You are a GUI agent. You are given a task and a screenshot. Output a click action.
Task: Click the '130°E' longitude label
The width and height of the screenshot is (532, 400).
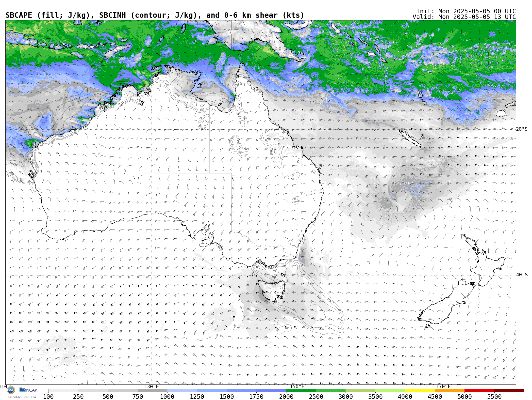click(x=151, y=387)
